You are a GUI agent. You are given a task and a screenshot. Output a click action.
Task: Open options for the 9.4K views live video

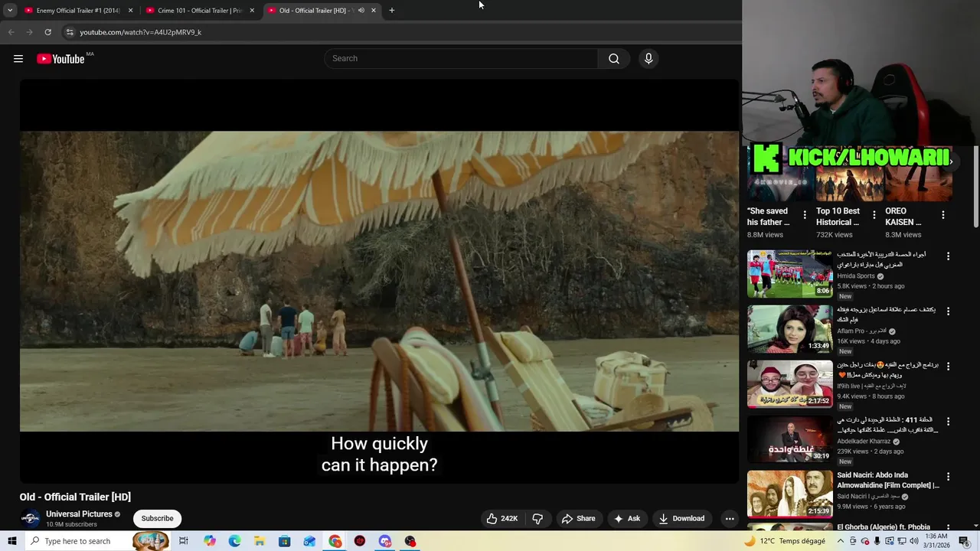[948, 367]
